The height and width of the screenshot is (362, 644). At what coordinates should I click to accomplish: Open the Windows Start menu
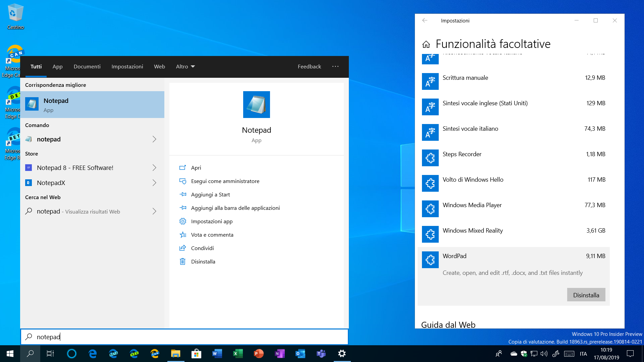[10, 354]
